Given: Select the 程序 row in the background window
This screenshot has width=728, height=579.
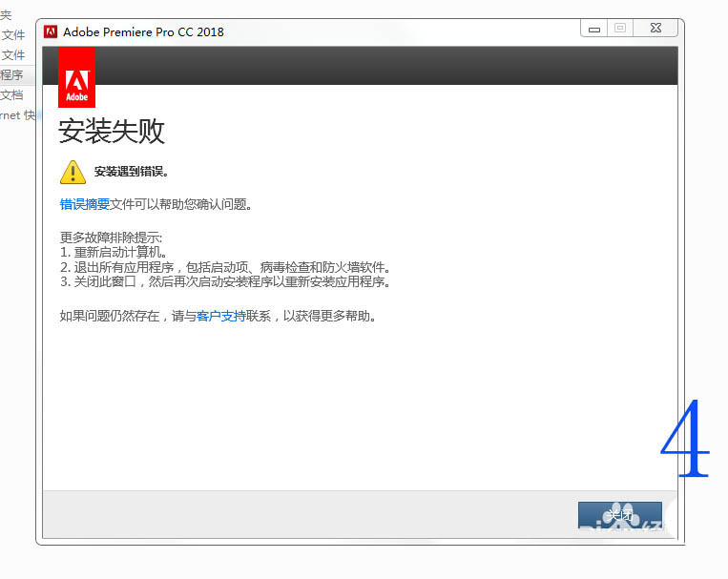Looking at the screenshot, I should click(x=17, y=75).
